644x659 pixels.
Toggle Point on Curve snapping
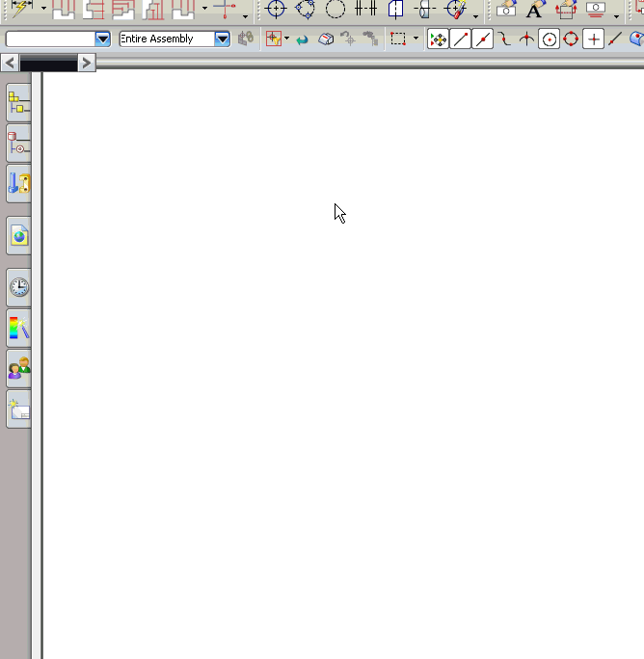[x=615, y=40]
